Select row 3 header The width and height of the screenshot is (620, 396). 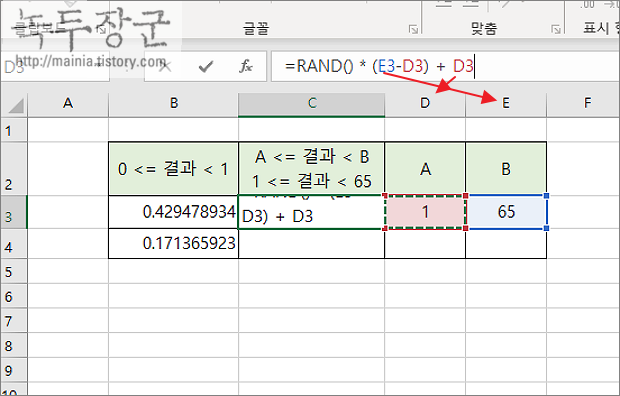coord(13,212)
